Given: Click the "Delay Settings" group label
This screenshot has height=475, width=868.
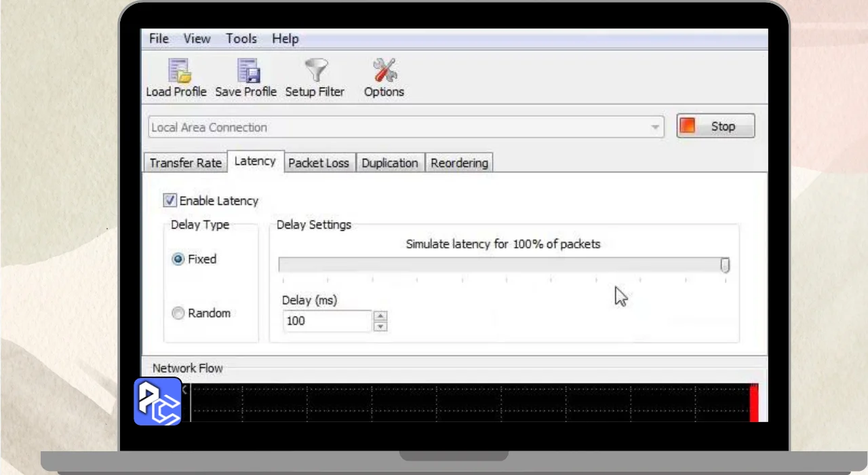Looking at the screenshot, I should 314,225.
